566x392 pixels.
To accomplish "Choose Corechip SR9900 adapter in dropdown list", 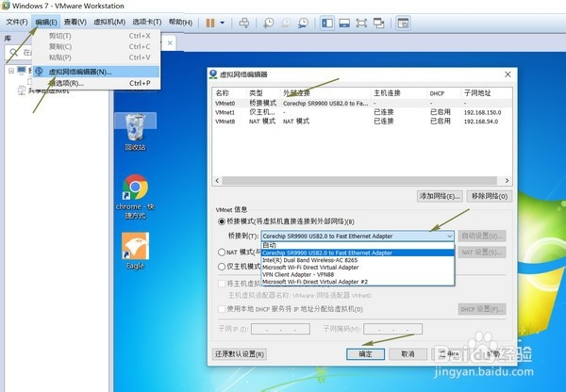I will pos(358,253).
